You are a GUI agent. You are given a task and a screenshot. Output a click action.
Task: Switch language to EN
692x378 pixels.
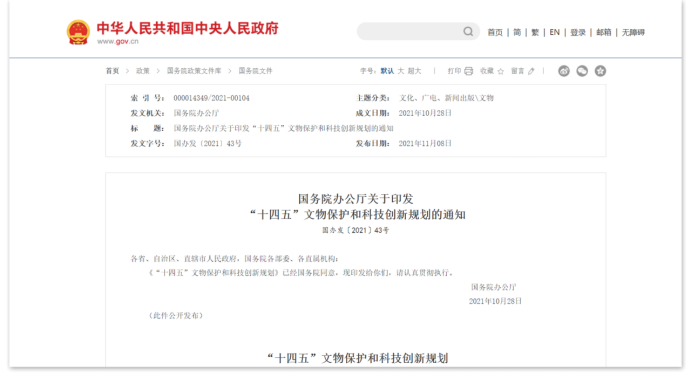coord(554,32)
